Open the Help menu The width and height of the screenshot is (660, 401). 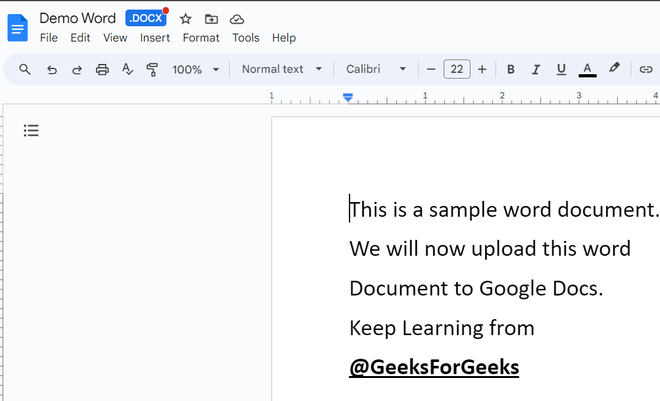(x=284, y=38)
